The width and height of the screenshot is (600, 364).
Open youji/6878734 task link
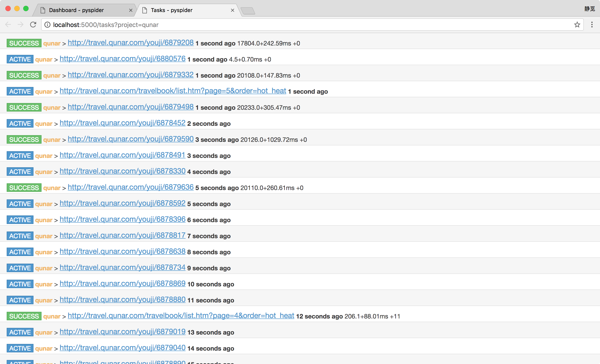123,267
